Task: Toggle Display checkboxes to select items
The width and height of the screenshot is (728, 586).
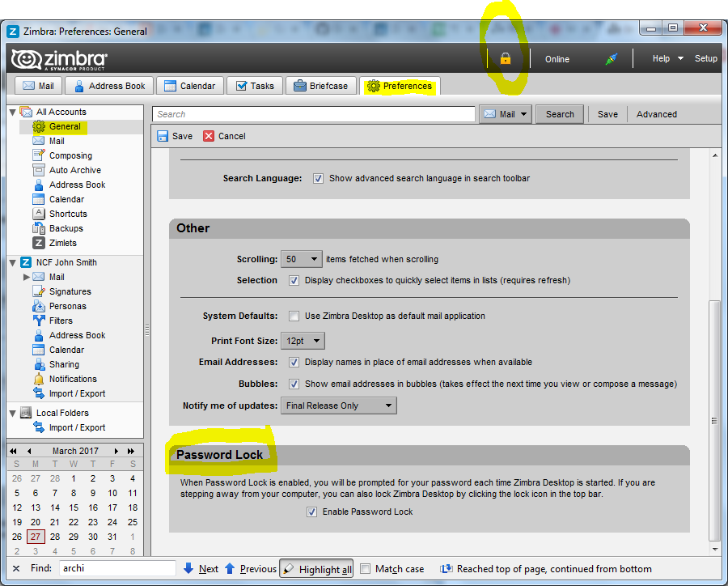Action: 294,280
